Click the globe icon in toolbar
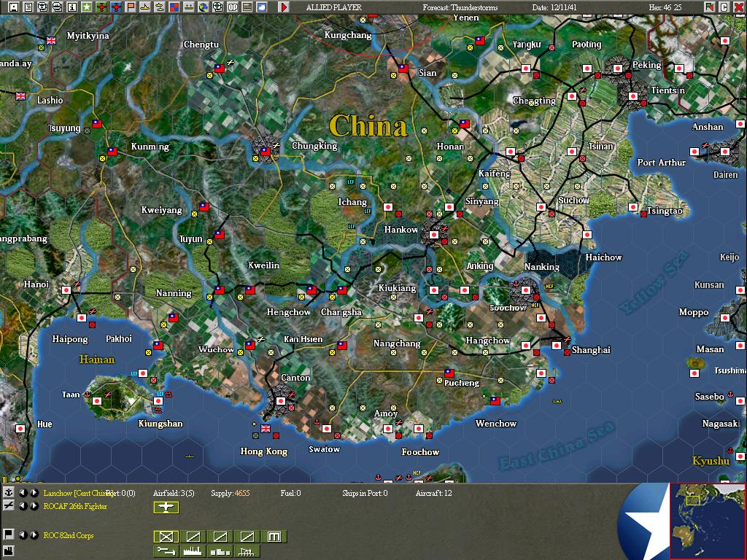Viewport: 747px width, 560px height. (x=204, y=7)
